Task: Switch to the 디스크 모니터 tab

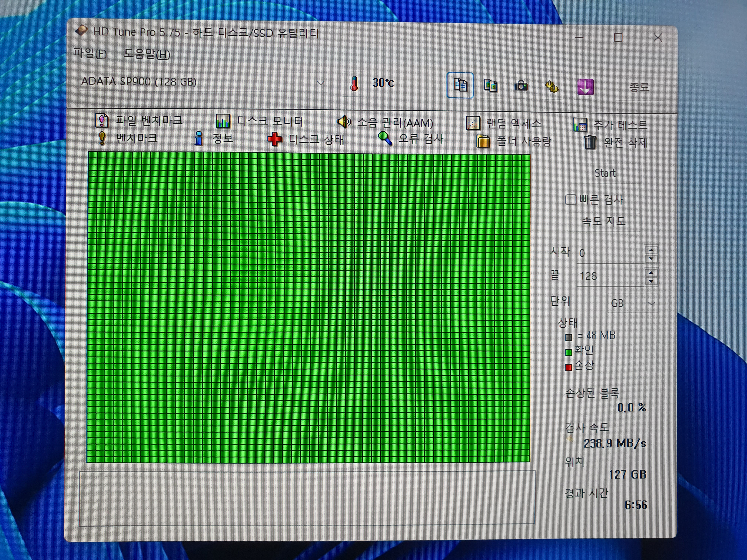Action: point(259,121)
